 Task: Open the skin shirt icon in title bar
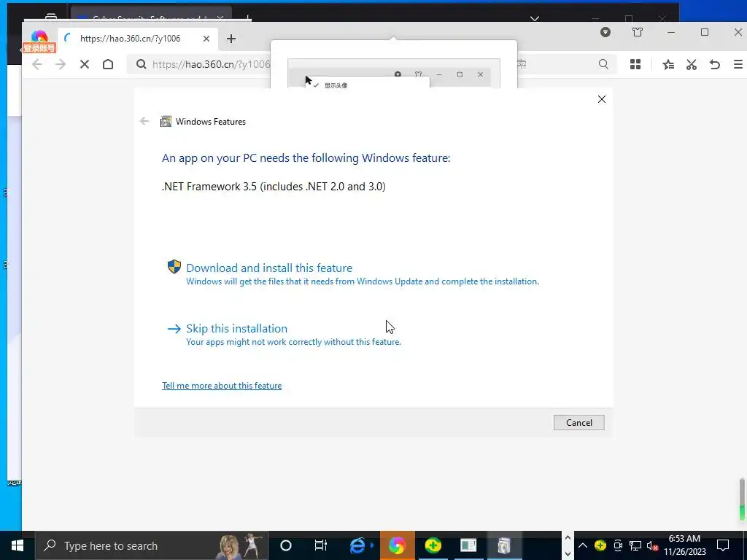click(638, 32)
